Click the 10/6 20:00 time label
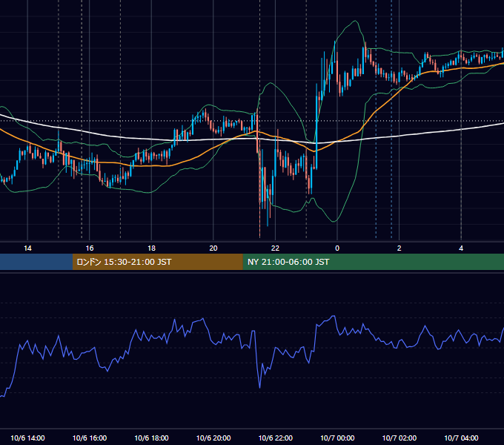Screen dimensions: 504x445 (x=213, y=438)
